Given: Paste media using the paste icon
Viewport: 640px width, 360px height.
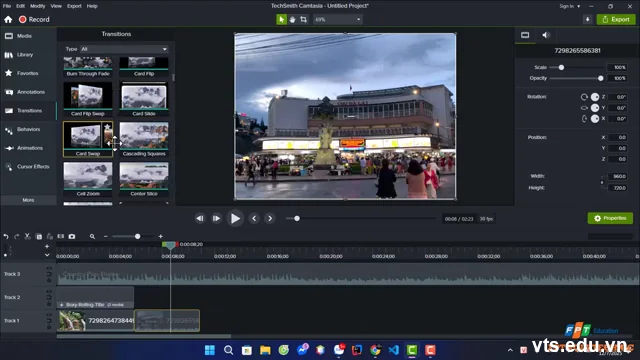Looking at the screenshot, I should 49,236.
